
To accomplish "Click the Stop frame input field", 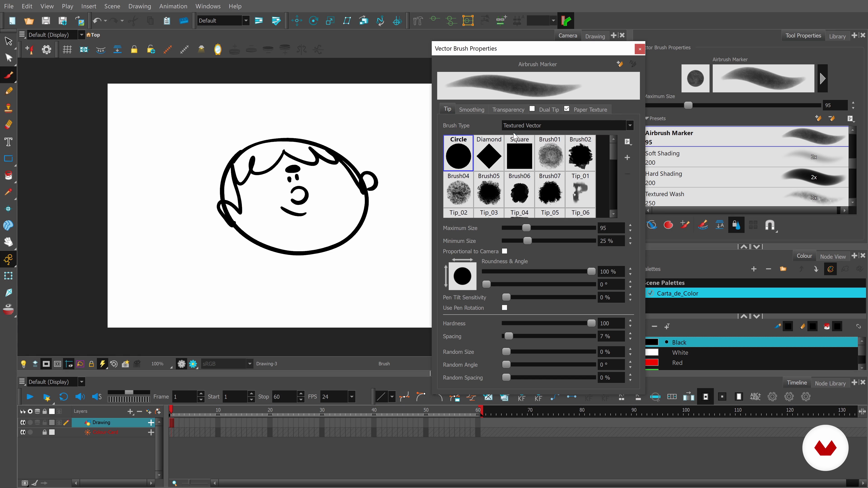I will [284, 397].
